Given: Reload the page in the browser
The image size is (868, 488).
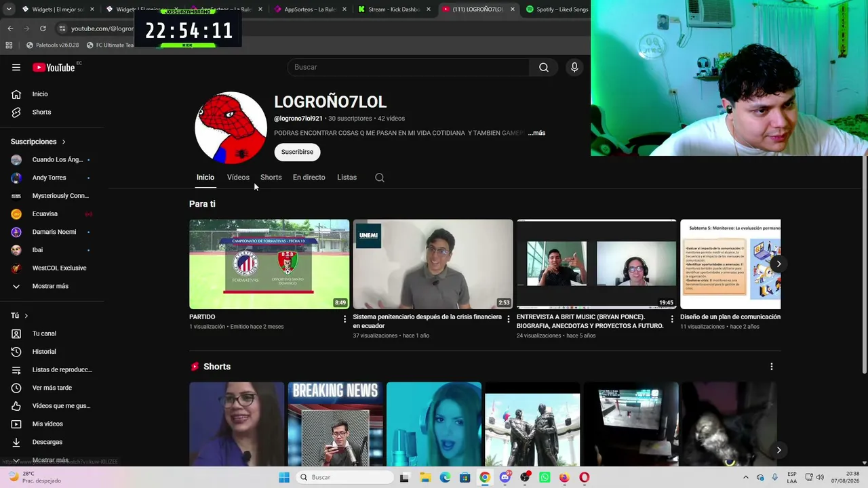Looking at the screenshot, I should click(x=43, y=28).
